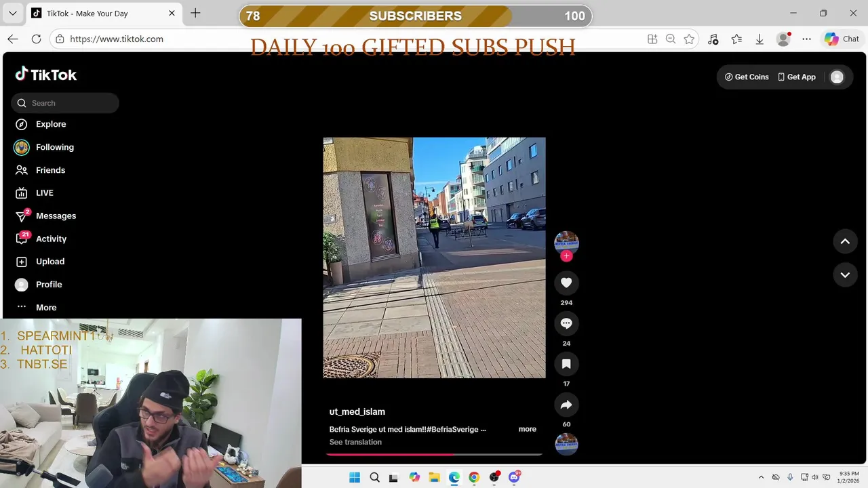Go to the previous video with up arrow
The height and width of the screenshot is (488, 868).
845,241
